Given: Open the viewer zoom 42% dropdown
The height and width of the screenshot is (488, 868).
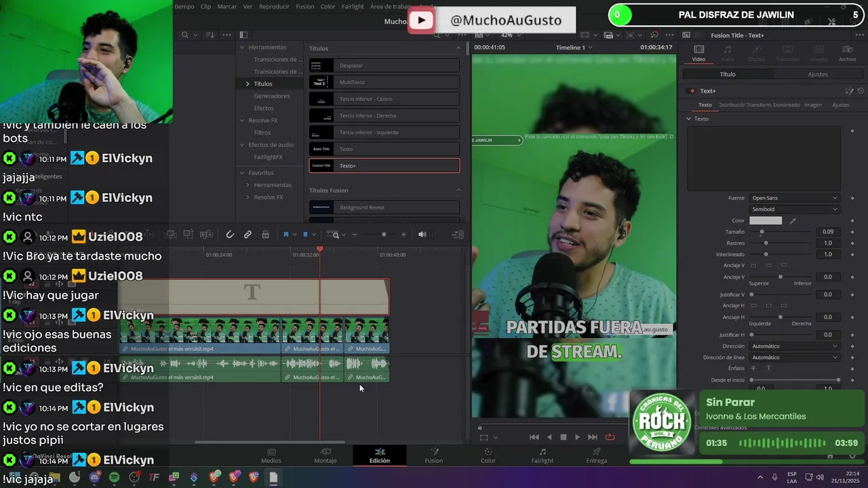Looking at the screenshot, I should (x=510, y=35).
